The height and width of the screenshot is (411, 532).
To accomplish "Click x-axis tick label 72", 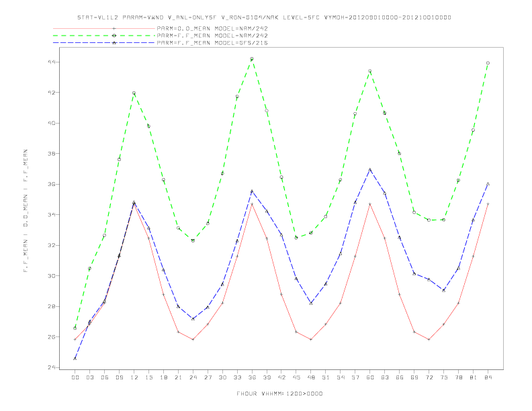I will [429, 377].
